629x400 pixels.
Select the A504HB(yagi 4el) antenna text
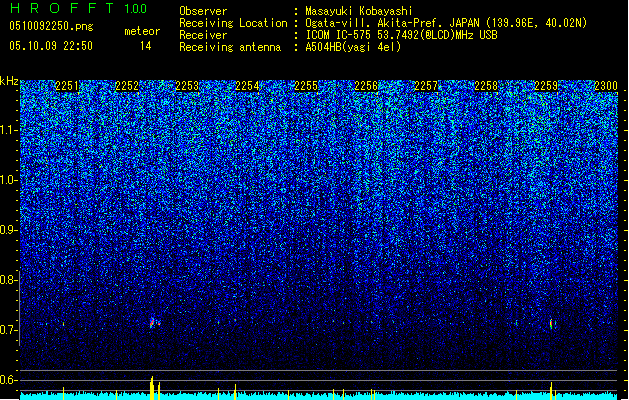click(x=353, y=47)
